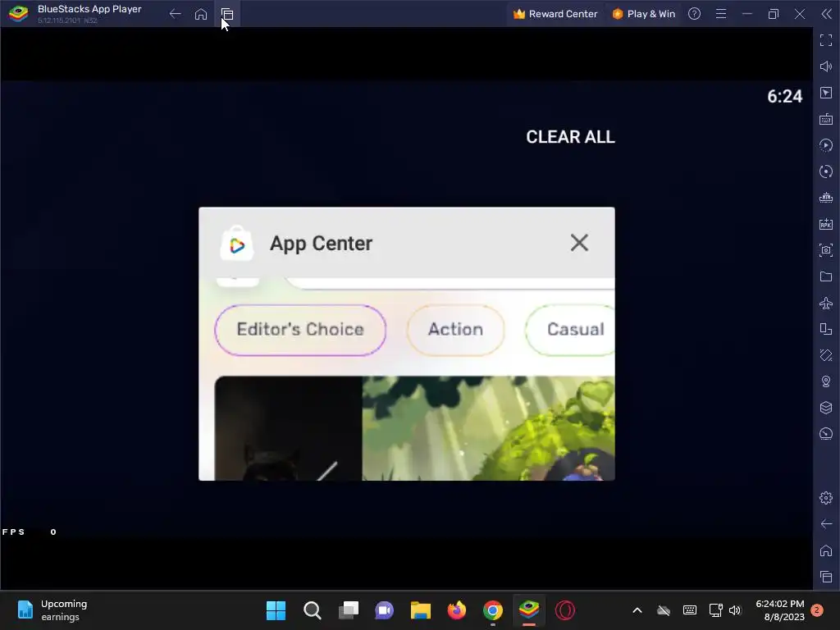This screenshot has height=630, width=840.
Task: Click the airplane mode icon in sidebar
Action: click(x=826, y=303)
